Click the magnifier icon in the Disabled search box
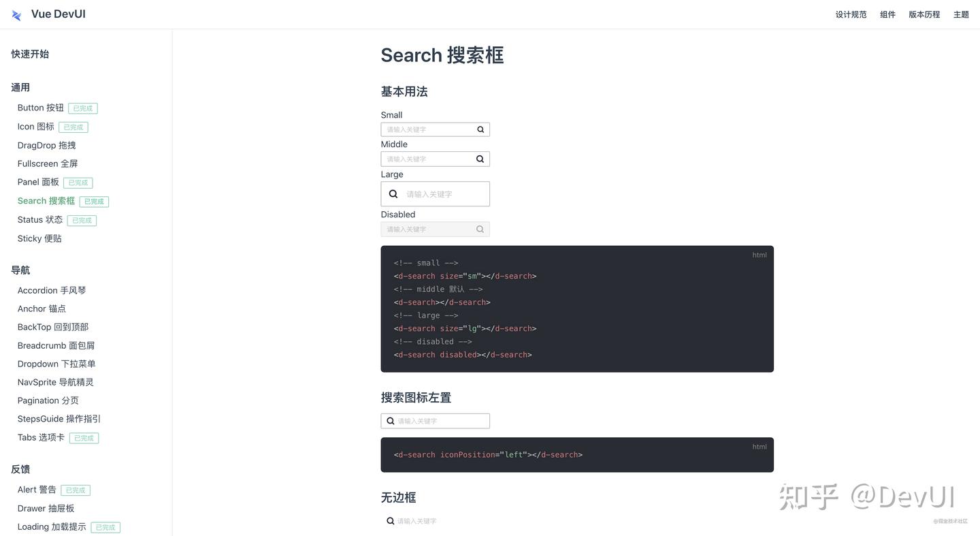This screenshot has width=980, height=536. (478, 227)
